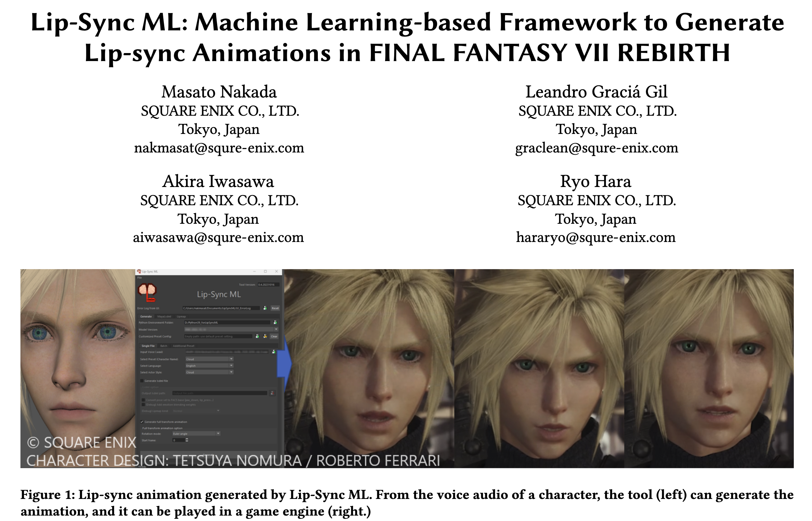Click author name Akira Iwasawa
Viewport: 812px width, 521px height.
point(218,181)
